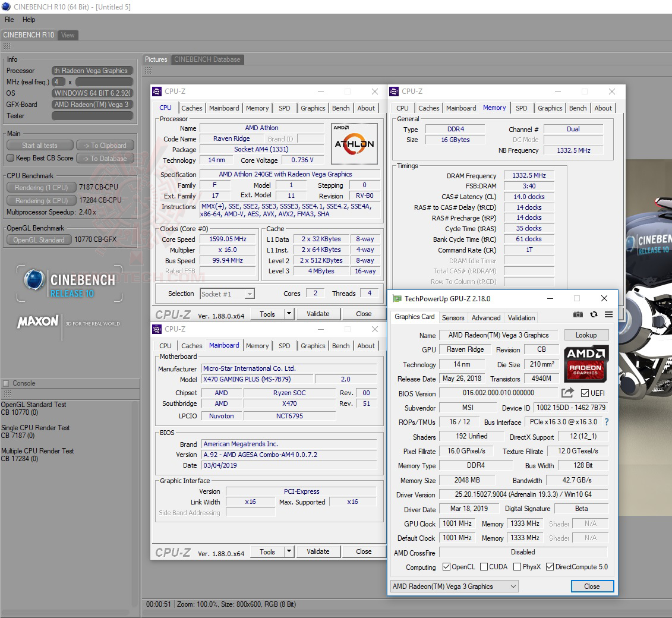This screenshot has width=672, height=618.
Task: Expand the Tools arrow in CPU-Z Mainboard window
Action: pyautogui.click(x=289, y=551)
